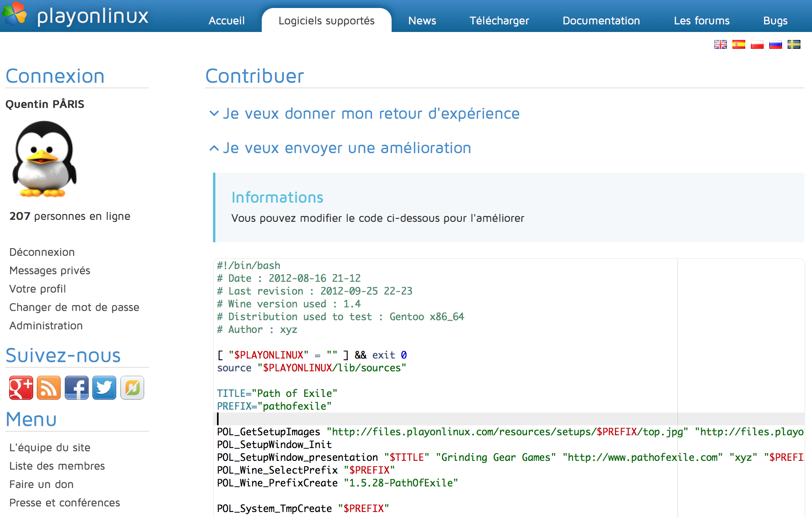Open the Twitter bird icon
This screenshot has height=518, width=812.
(x=104, y=388)
